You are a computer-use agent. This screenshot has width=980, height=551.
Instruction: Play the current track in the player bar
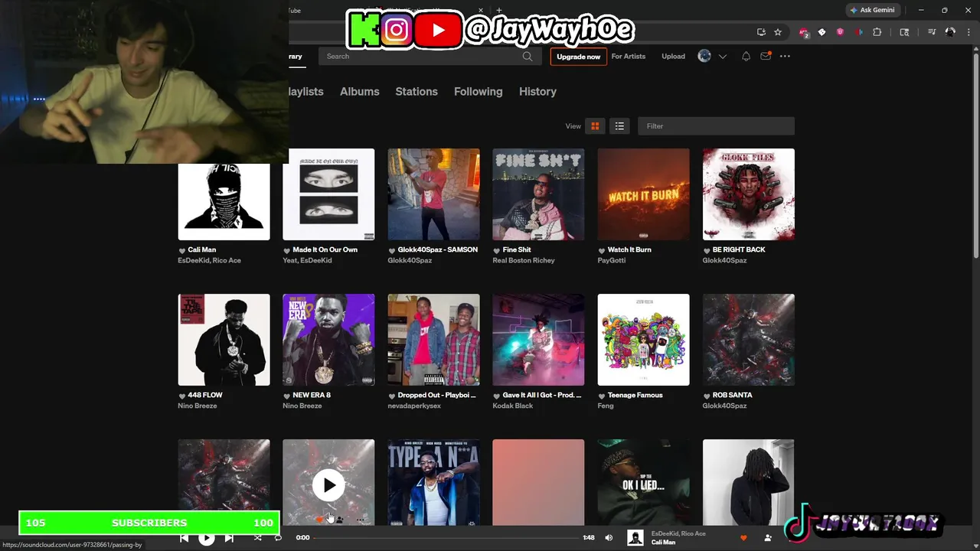click(207, 538)
